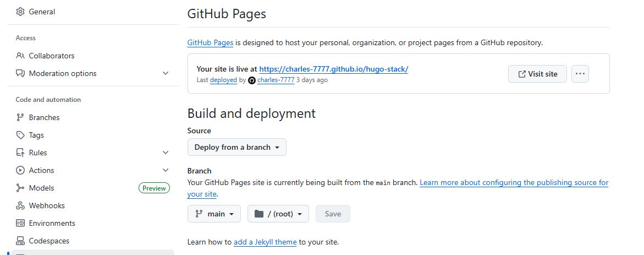Click the Models icon in sidebar
Screen dimensions: 644x255
click(x=20, y=188)
